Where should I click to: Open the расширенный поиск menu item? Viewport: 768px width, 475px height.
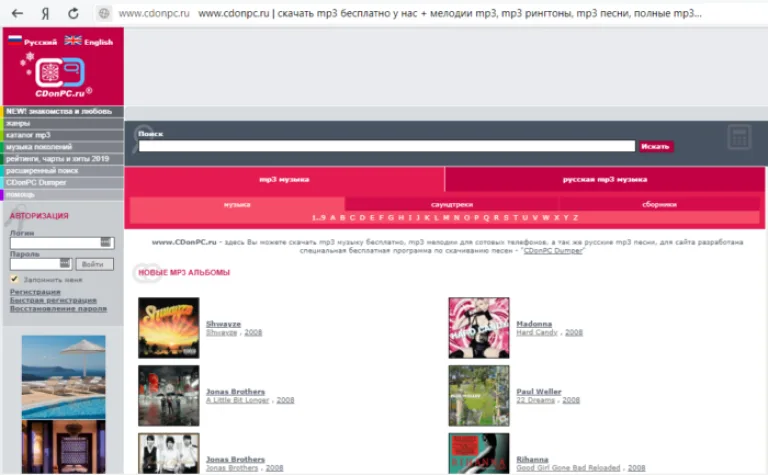point(63,170)
